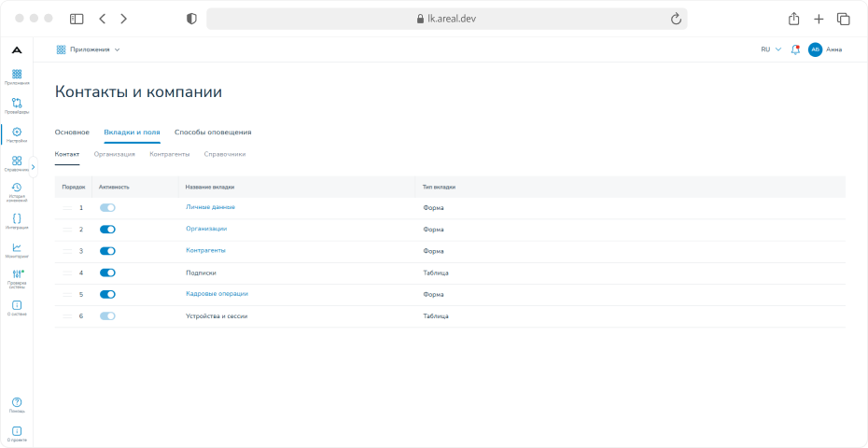Go back in browser history
Image resolution: width=868 pixels, height=448 pixels.
coord(102,19)
